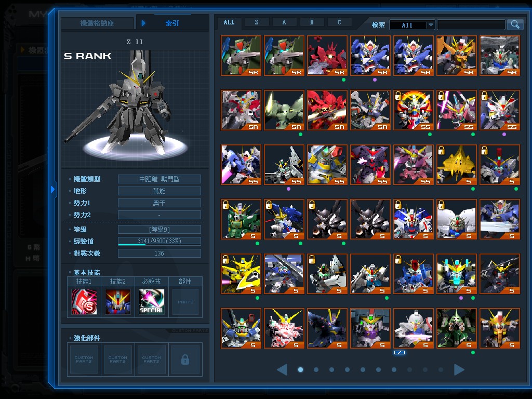Select dark purple and red SS unit
The image size is (532, 399).
pos(370,165)
